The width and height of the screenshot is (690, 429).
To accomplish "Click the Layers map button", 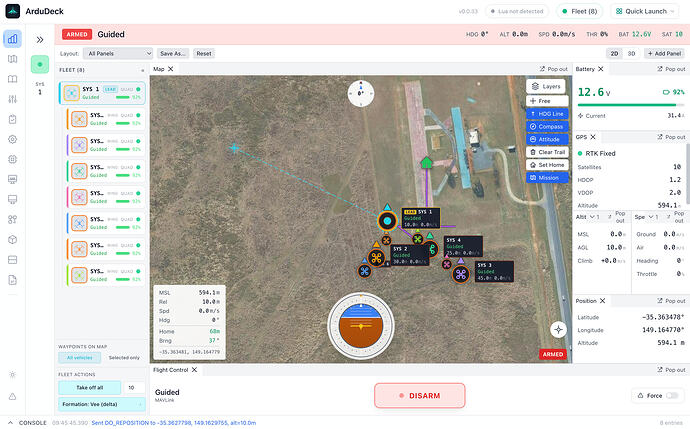I will tap(546, 86).
